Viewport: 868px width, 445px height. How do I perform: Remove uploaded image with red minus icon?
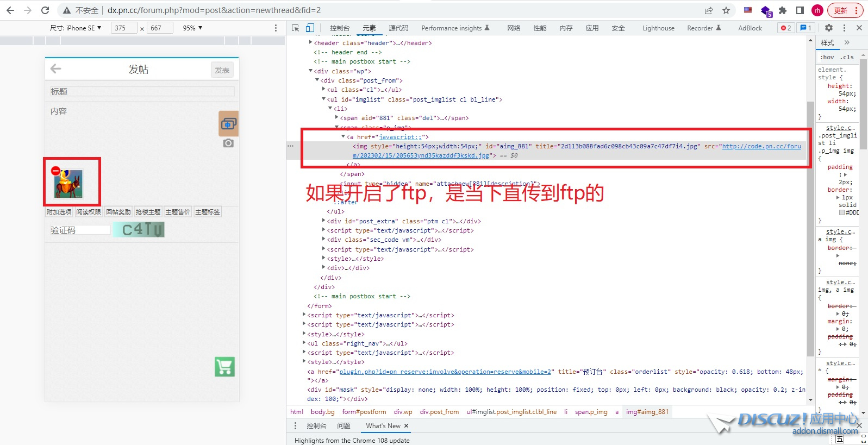(55, 171)
